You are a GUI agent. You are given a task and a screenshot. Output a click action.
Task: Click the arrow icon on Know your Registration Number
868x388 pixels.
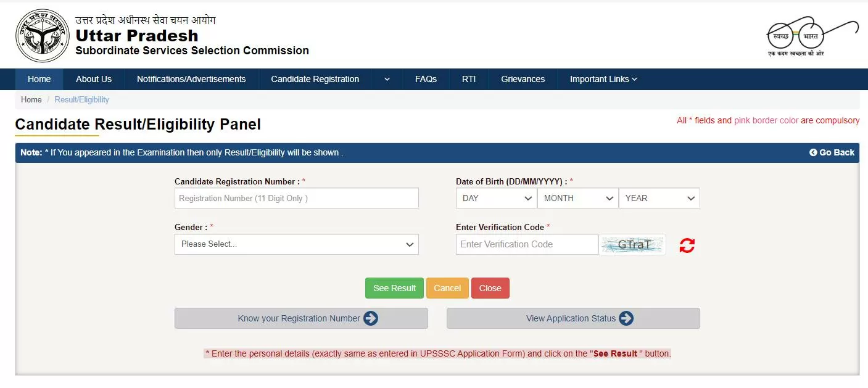click(x=371, y=318)
